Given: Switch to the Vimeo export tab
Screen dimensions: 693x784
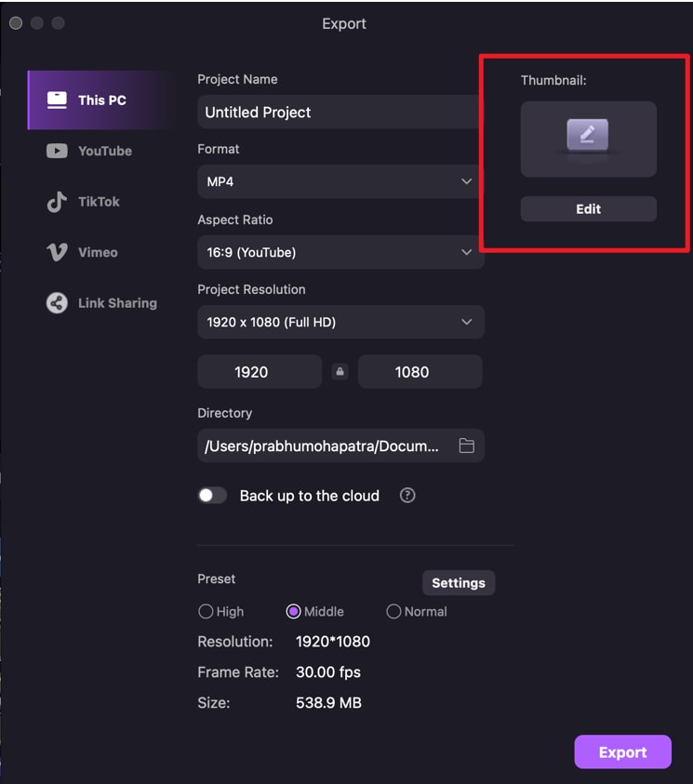Looking at the screenshot, I should coord(97,252).
